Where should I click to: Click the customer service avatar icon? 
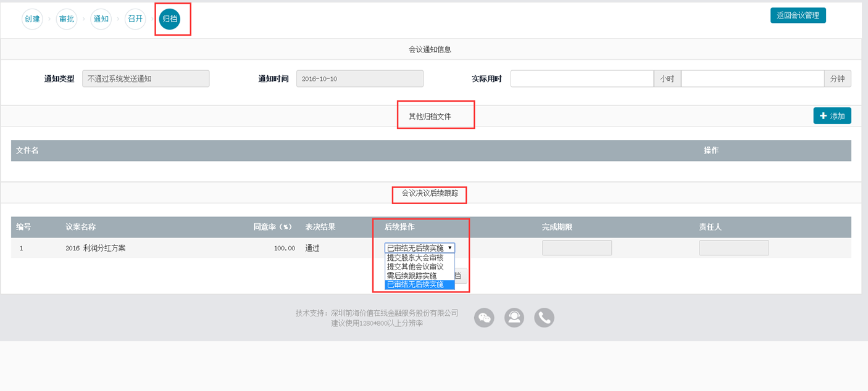[514, 318]
